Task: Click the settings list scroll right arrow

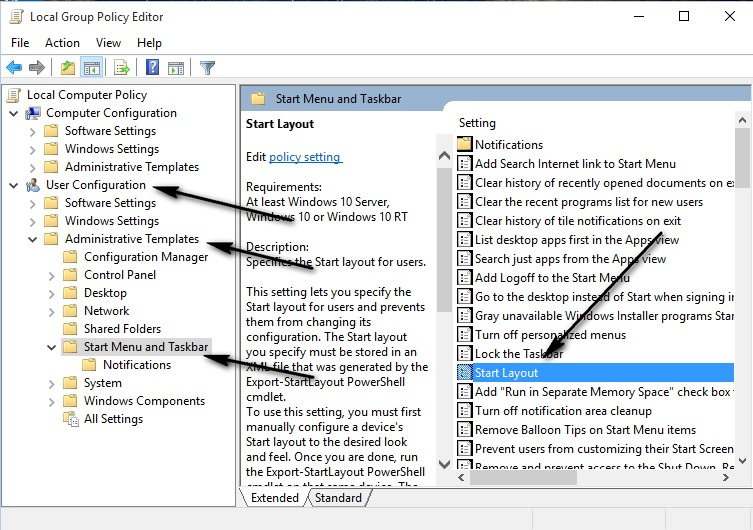Action: point(726,477)
